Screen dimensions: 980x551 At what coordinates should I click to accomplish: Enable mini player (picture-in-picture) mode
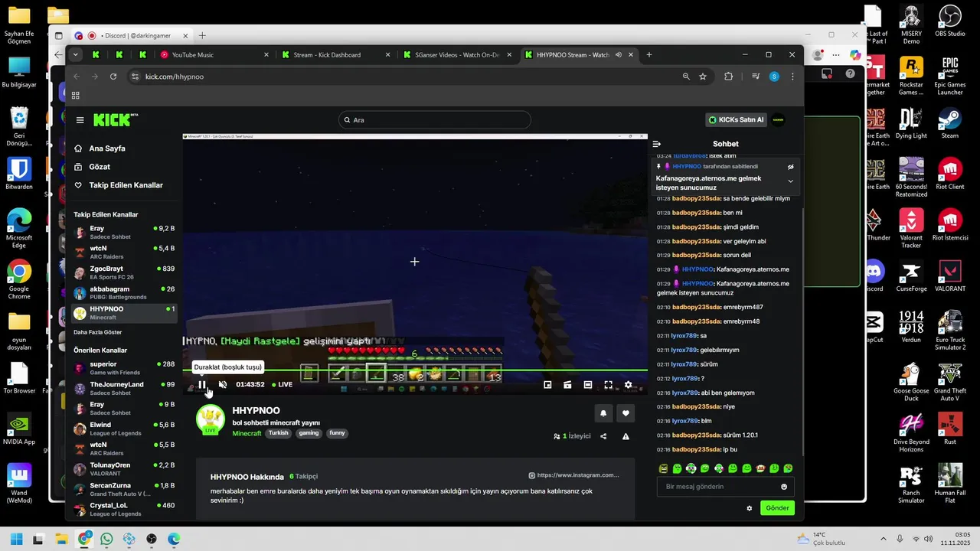547,385
